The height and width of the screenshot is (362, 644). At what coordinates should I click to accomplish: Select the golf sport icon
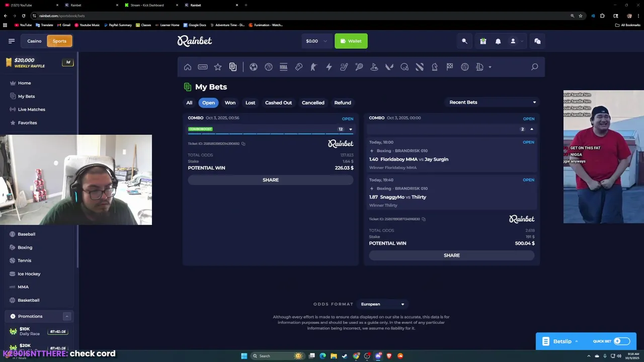374,67
